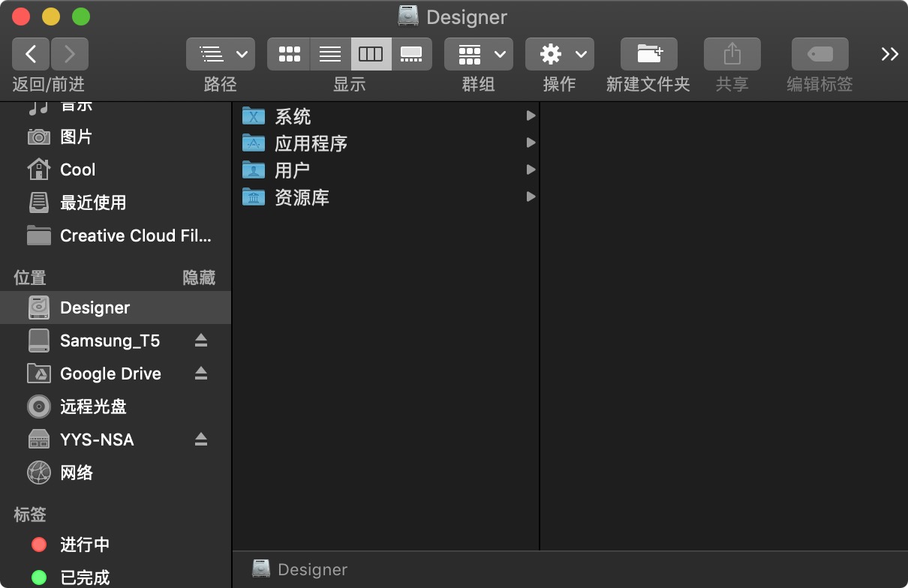
Task: Select column view mode
Action: point(371,54)
